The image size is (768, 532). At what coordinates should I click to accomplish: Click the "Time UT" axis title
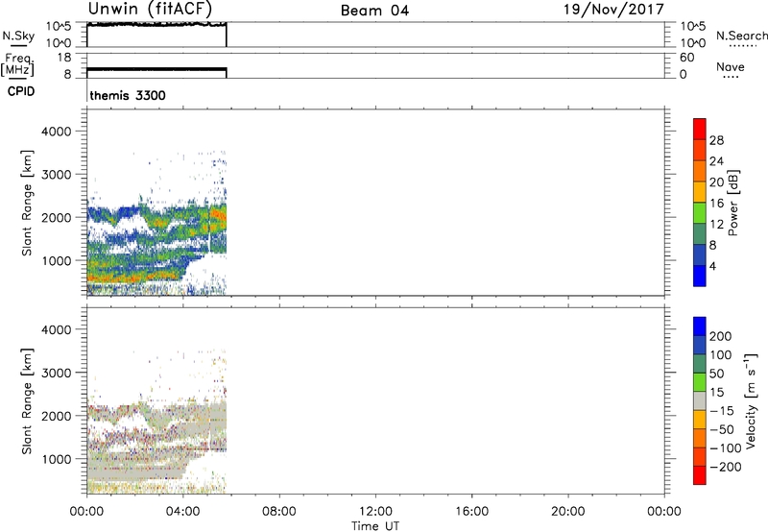[x=375, y=525]
